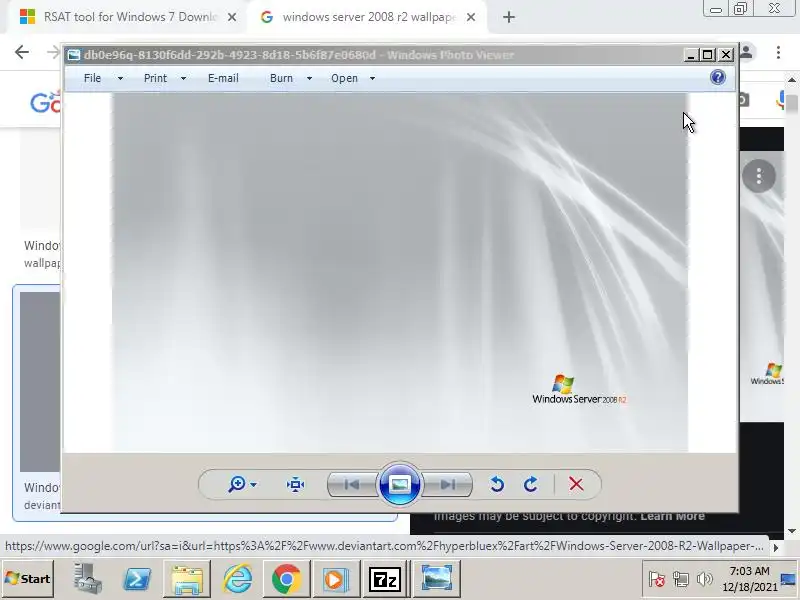Click the Learn More copyright link
This screenshot has height=600, width=800.
tap(672, 516)
